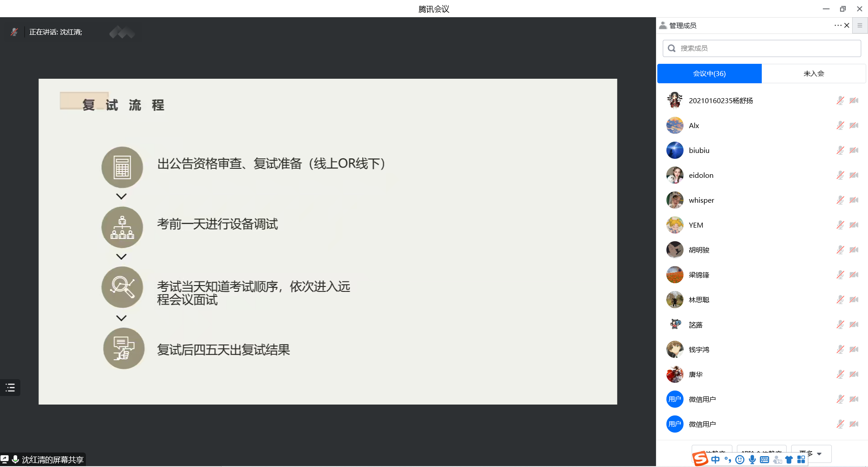Viewport: 868px width, 467px height.
Task: Toggle microphone for member whisper
Action: coord(840,200)
